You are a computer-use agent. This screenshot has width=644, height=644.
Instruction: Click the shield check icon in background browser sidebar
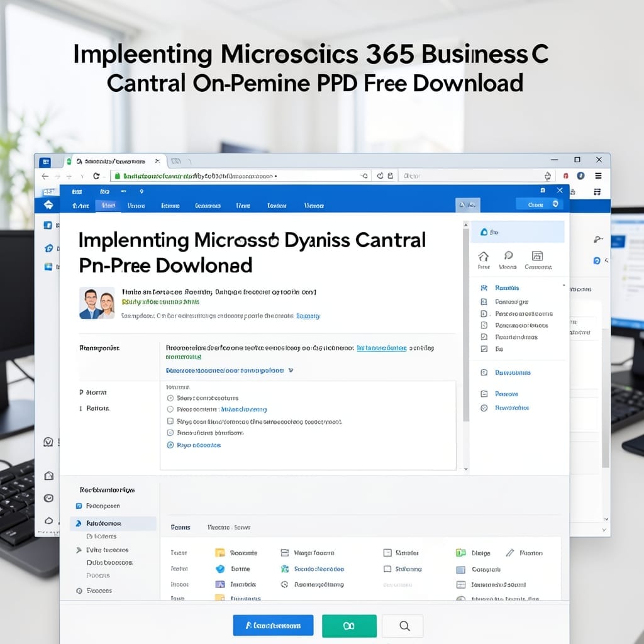point(48,442)
